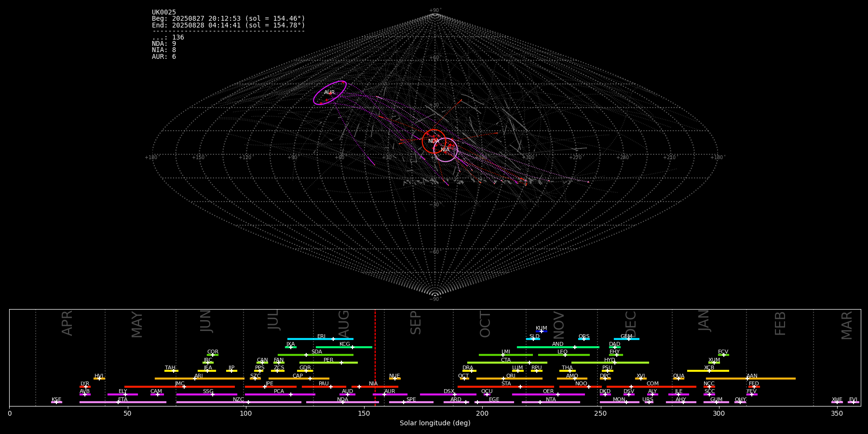Viewport: 868px width, 434px height.
Task: Select the 'NDA: 9' legend entry
Action: pos(164,44)
